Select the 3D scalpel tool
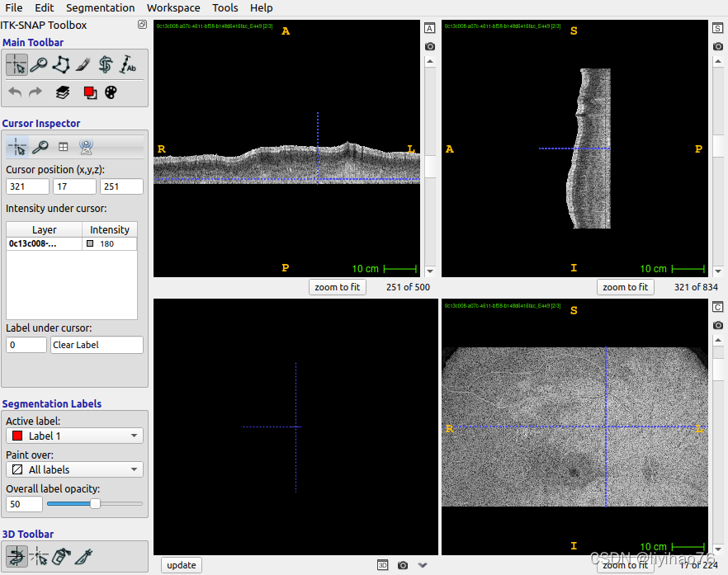 click(x=83, y=556)
